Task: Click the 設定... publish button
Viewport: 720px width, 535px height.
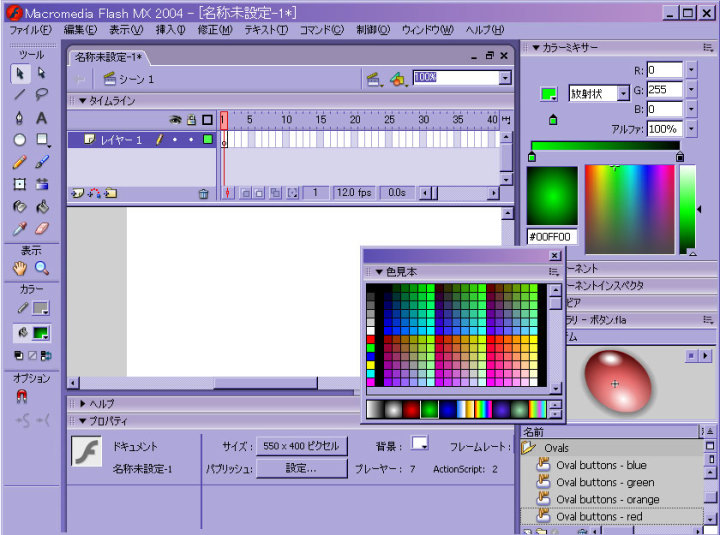Action: pos(301,468)
